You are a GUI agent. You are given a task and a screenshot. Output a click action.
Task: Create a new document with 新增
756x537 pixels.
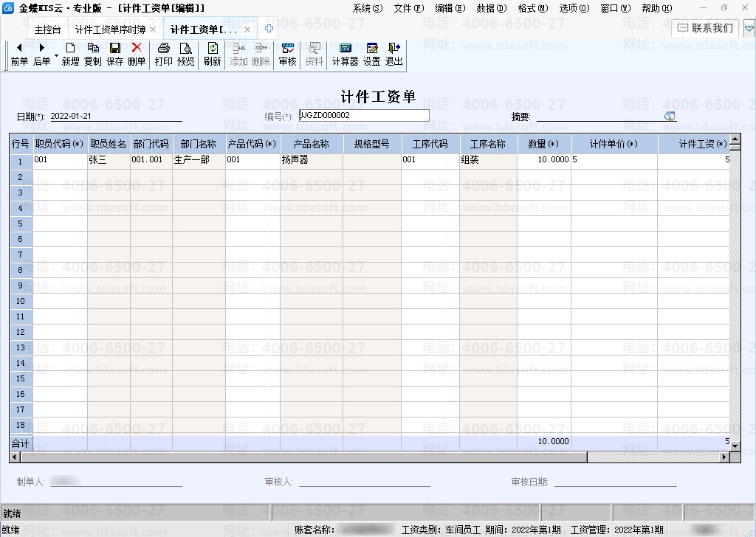(x=70, y=54)
